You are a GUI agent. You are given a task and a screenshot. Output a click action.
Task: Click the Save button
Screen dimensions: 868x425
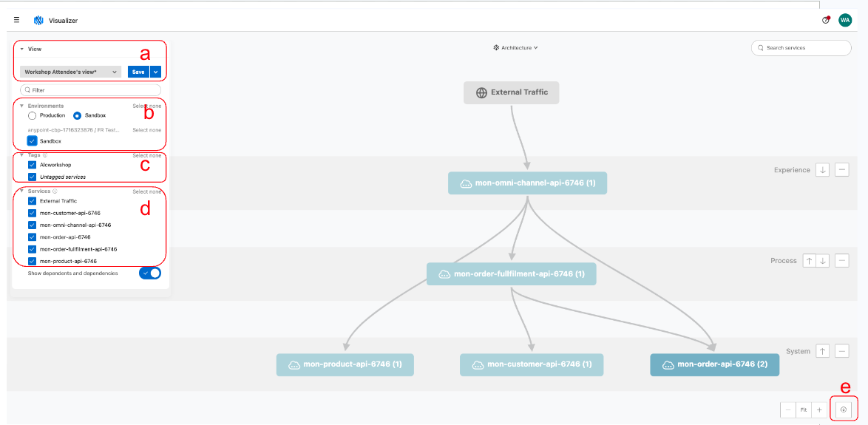pos(138,72)
